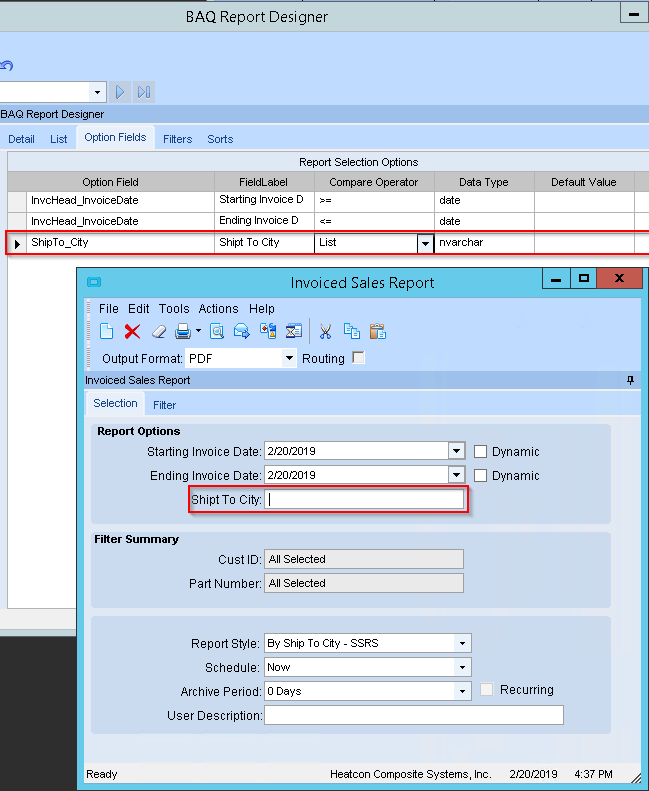Click the red X delete icon
The height and width of the screenshot is (791, 649).
click(x=132, y=331)
